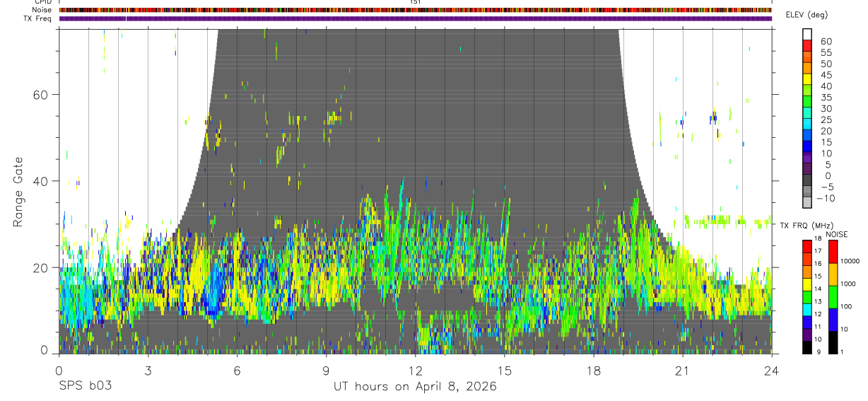Screen dimensions: 868x401
Task: Click the 21 hour tick label on the x-axis
Action: [x=683, y=369]
